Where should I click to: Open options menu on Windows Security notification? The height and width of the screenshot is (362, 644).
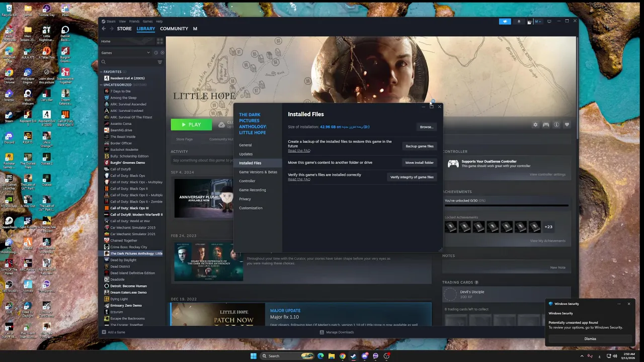pos(619,304)
